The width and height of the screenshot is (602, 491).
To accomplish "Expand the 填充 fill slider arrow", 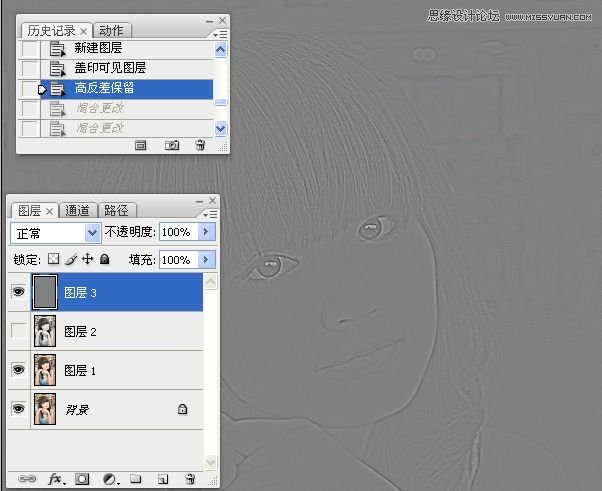I will tap(205, 260).
